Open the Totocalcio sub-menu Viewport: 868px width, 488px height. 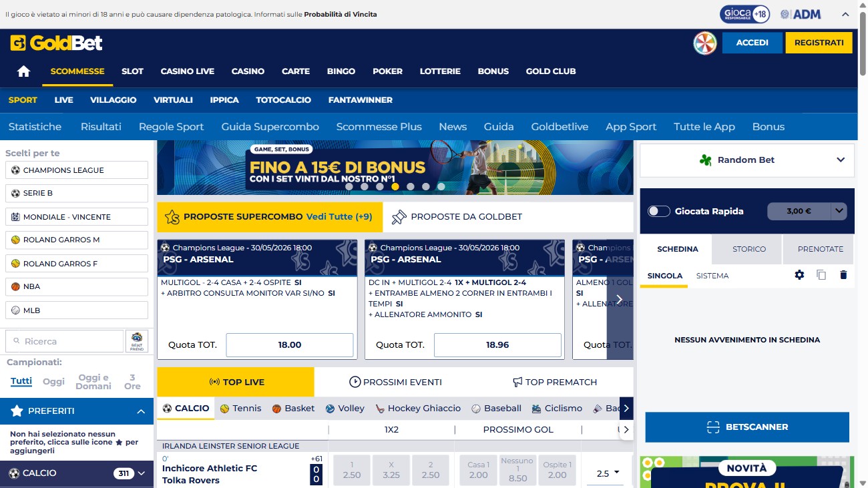coord(283,100)
